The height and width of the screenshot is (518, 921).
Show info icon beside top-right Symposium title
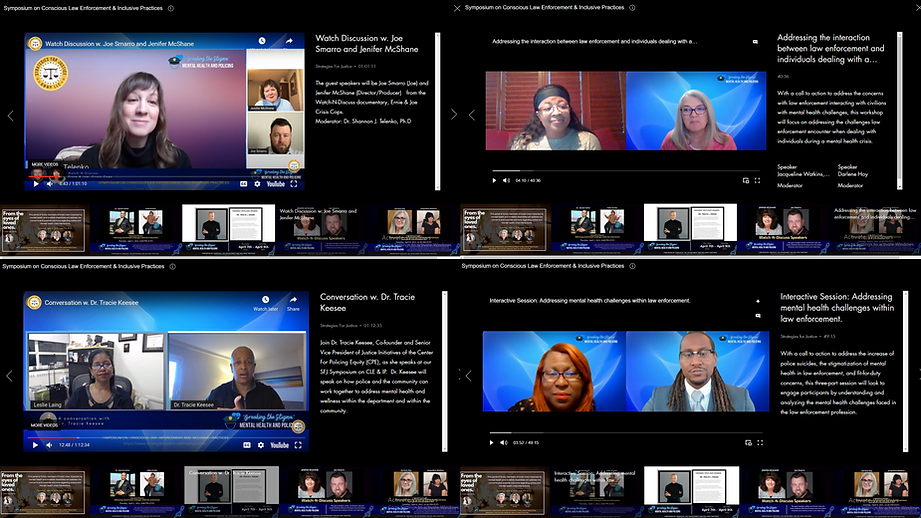click(632, 8)
